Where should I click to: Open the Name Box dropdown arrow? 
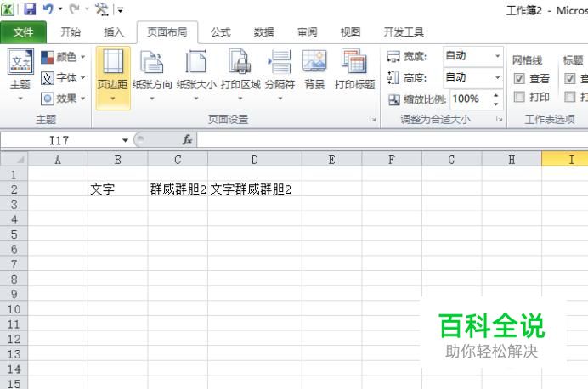tap(125, 140)
